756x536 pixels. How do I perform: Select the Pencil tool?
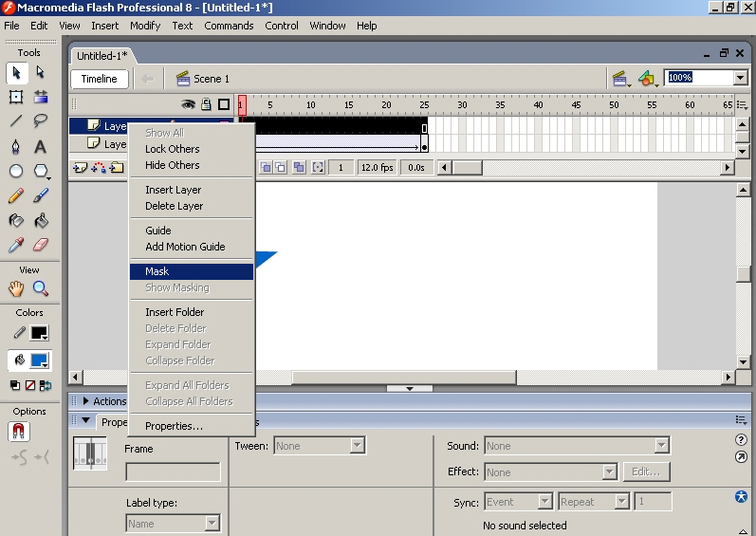coord(16,195)
